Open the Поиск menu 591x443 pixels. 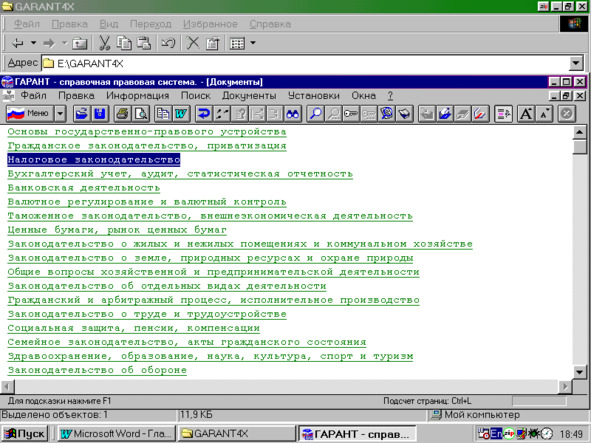point(196,96)
